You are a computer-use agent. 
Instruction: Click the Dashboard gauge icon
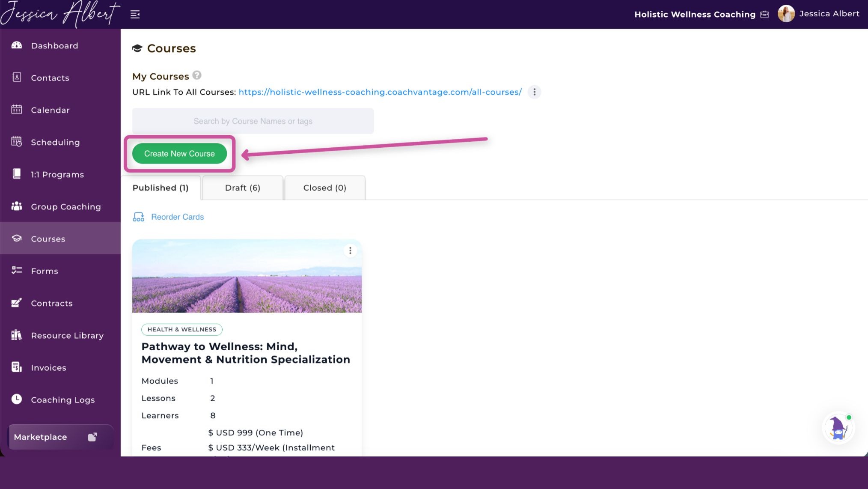click(x=17, y=45)
